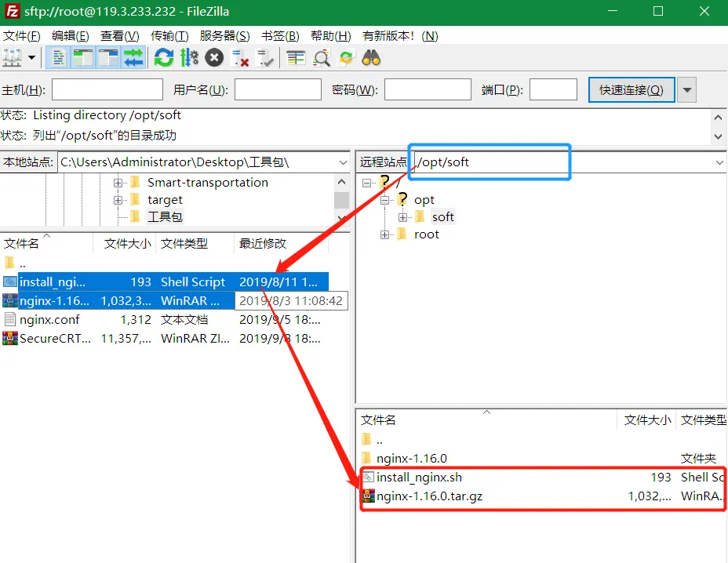
Task: Toggle directory comparison icon
Action: click(x=322, y=58)
